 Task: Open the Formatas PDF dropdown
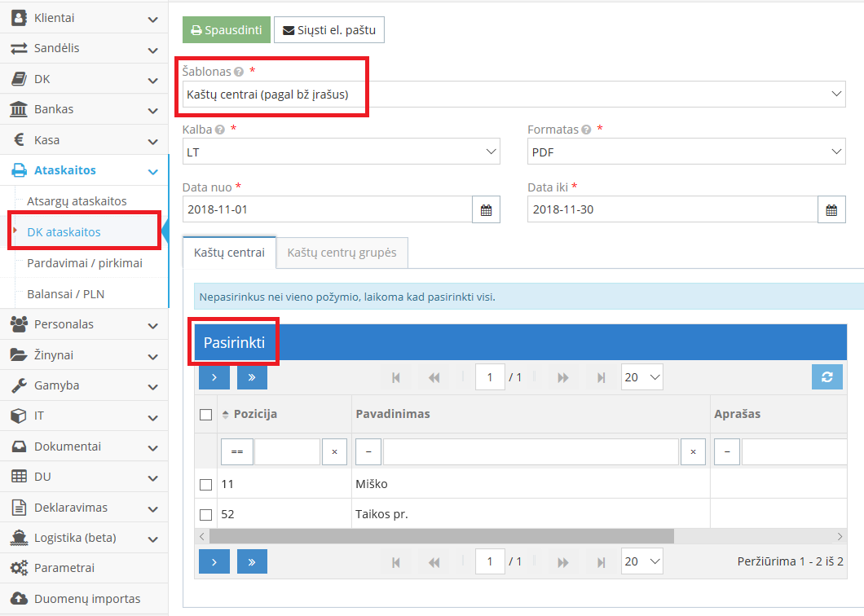(x=685, y=152)
